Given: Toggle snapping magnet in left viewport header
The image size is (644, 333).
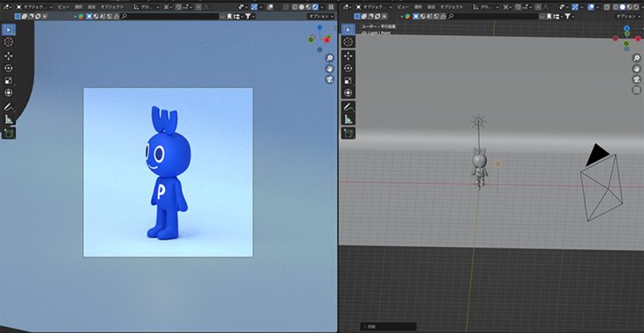Looking at the screenshot, I should [x=178, y=7].
